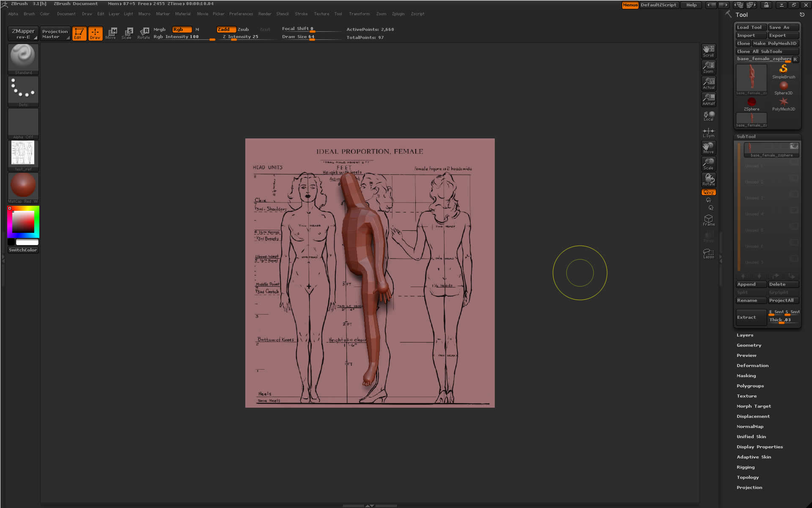Viewport: 812px width, 508px height.
Task: Expand the Deformation section
Action: [752, 365]
